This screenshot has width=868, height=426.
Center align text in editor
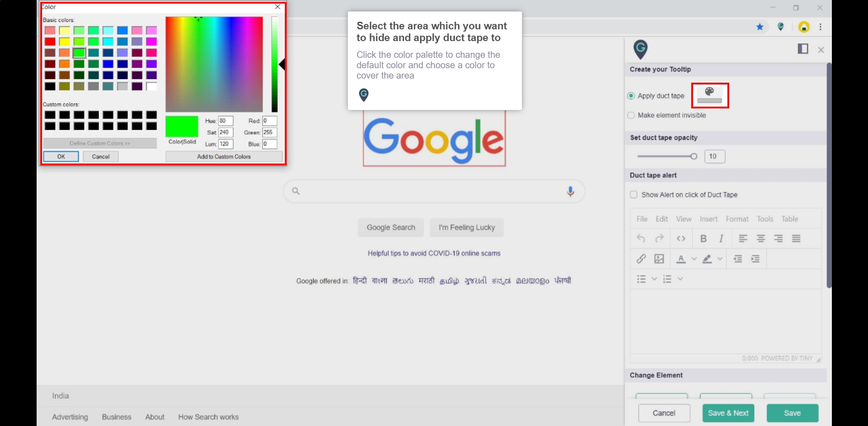pos(761,239)
